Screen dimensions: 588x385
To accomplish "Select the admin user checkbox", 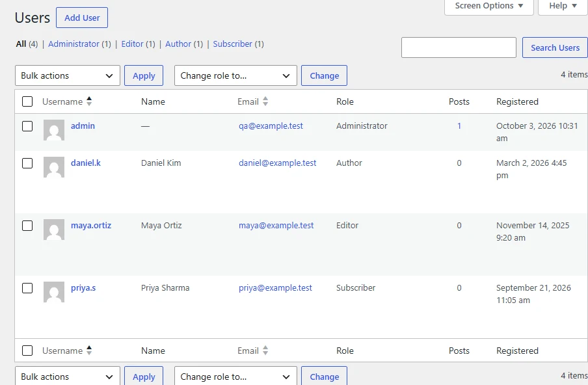I will point(27,126).
